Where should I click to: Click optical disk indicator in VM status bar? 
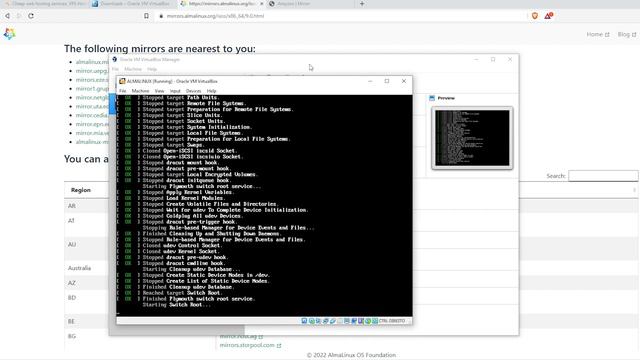pos(311,321)
